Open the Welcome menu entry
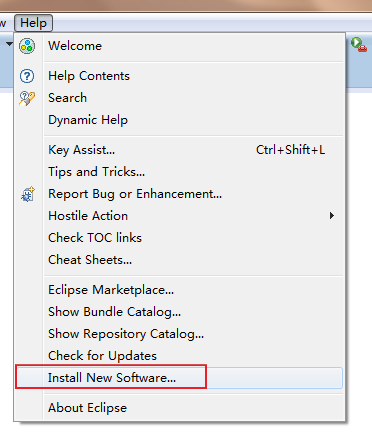This screenshot has height=445, width=372. [x=179, y=46]
